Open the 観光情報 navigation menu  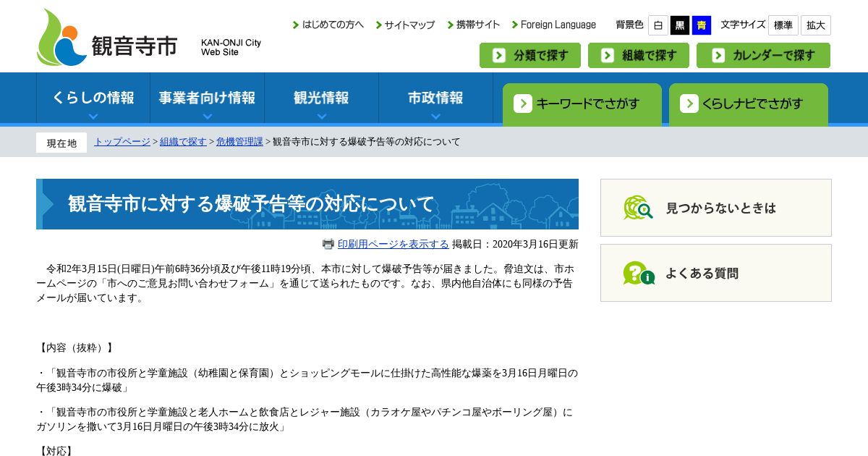[321, 98]
